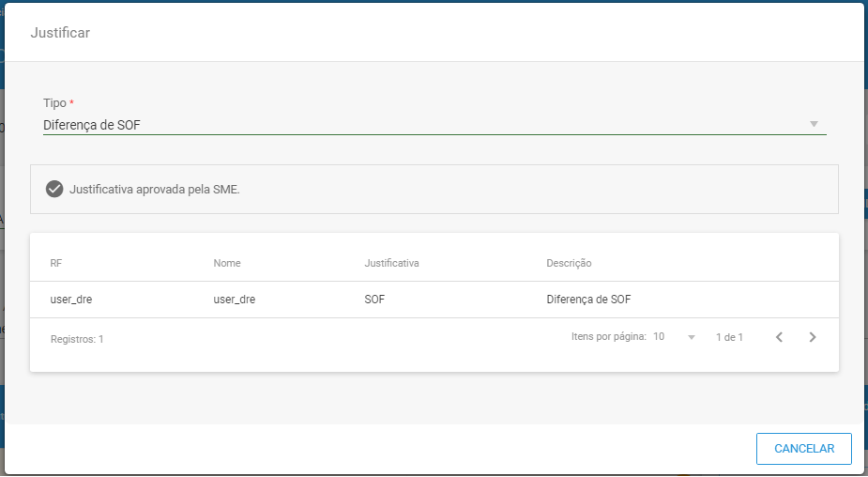Screen dimensions: 868x477
Task: Sort by the Nome column header
Action: pyautogui.click(x=227, y=263)
